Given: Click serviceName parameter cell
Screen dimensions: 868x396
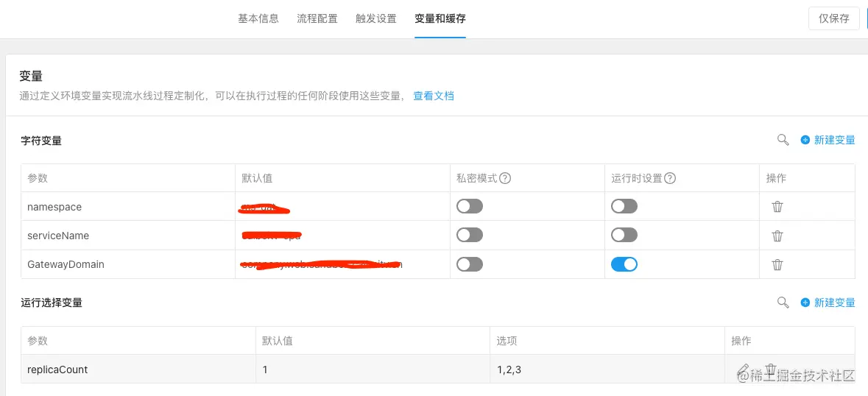Looking at the screenshot, I should [x=128, y=236].
